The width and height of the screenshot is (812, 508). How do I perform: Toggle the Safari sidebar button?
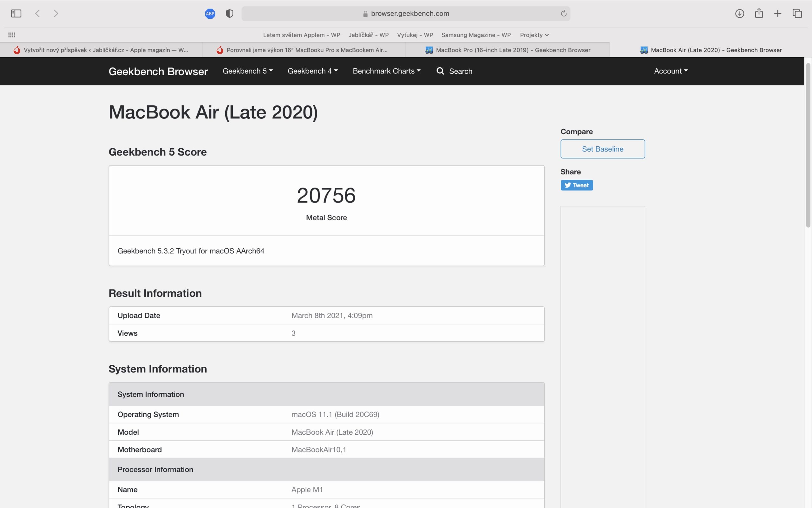[16, 13]
